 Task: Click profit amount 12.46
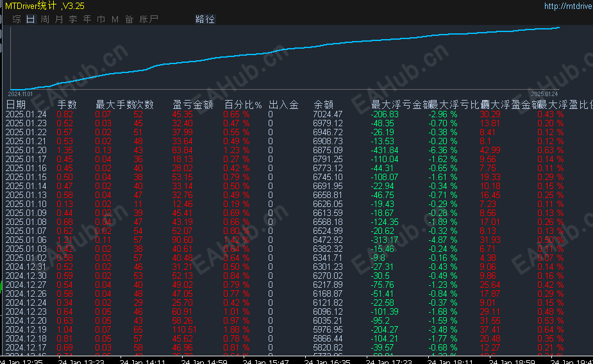click(x=182, y=204)
